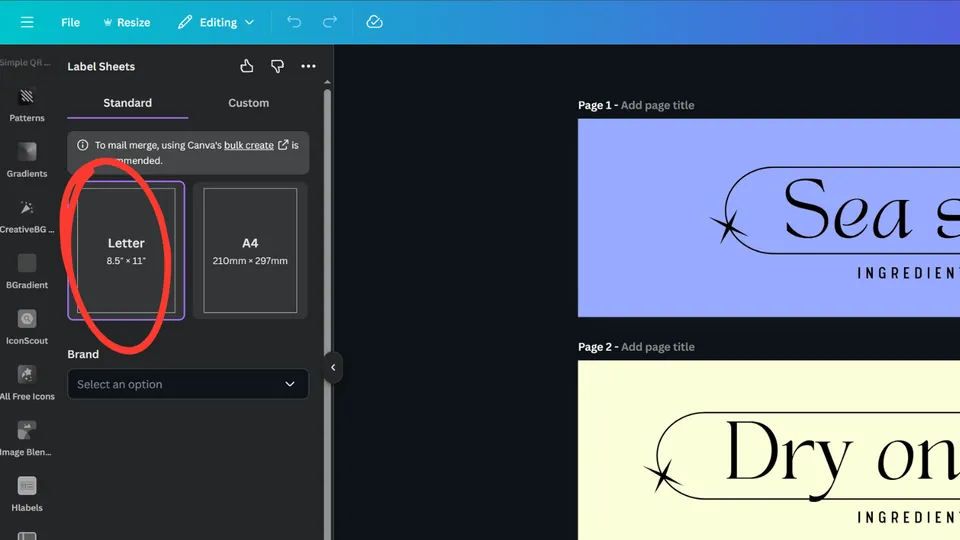Redo the last action
Screen dimensions: 960x540
330,22
